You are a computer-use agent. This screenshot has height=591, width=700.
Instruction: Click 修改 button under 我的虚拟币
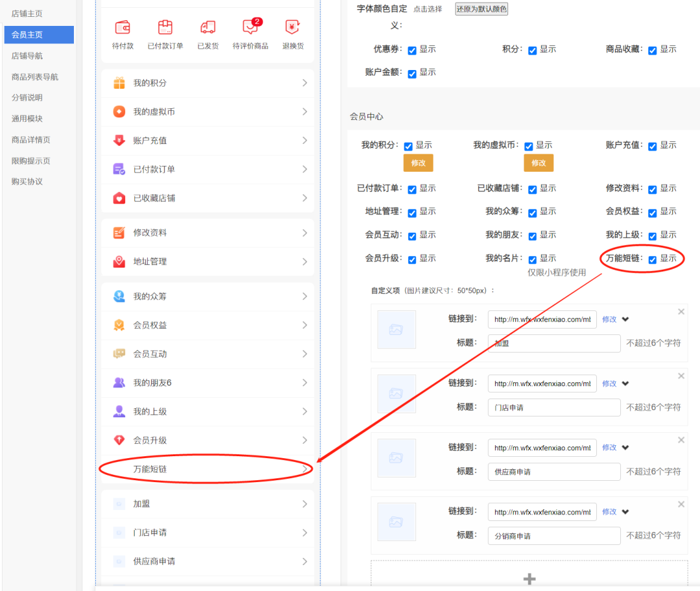tap(539, 163)
